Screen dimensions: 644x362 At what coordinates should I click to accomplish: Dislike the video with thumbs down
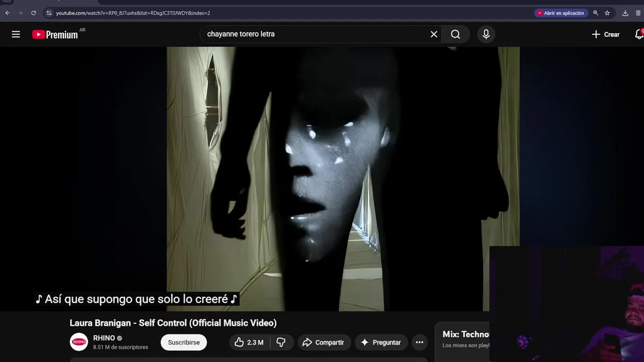[281, 342]
